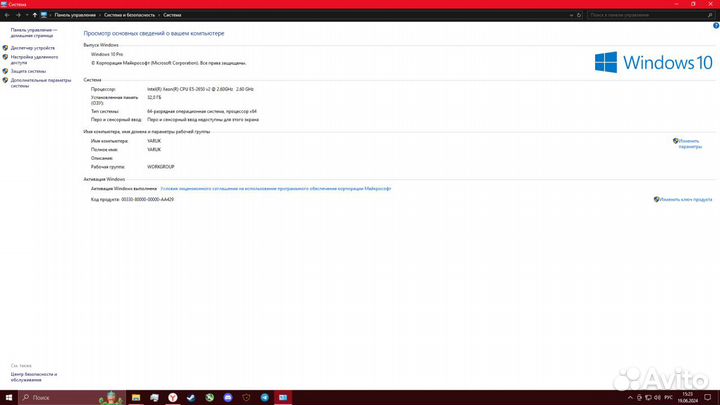Select System and Security breadcrumb
Viewport: 720px width, 405px height.
(130, 16)
